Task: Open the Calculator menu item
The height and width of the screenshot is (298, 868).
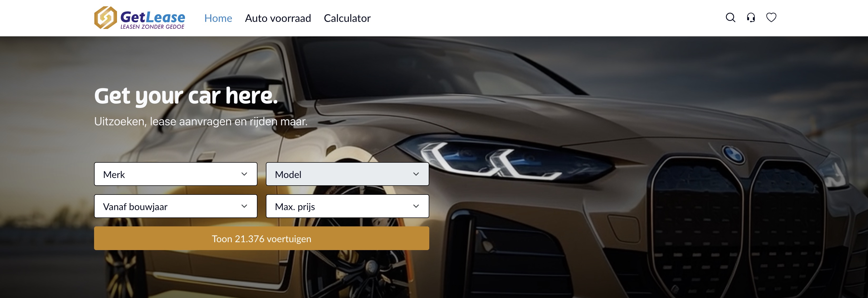Action: [347, 18]
